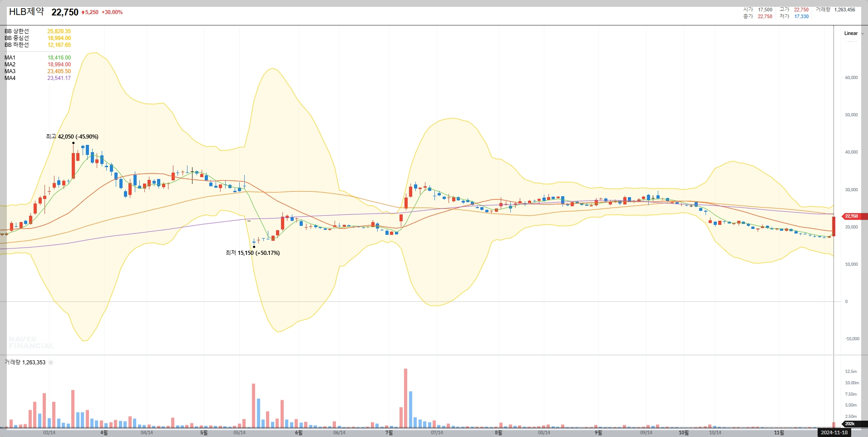Select the MA1 legend entry

click(x=10, y=58)
